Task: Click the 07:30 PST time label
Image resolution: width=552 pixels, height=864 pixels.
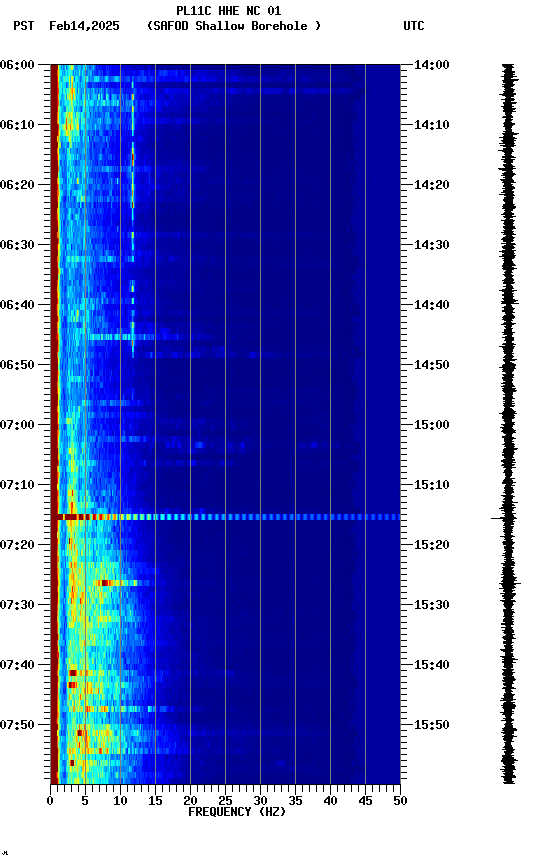Action: 17,606
